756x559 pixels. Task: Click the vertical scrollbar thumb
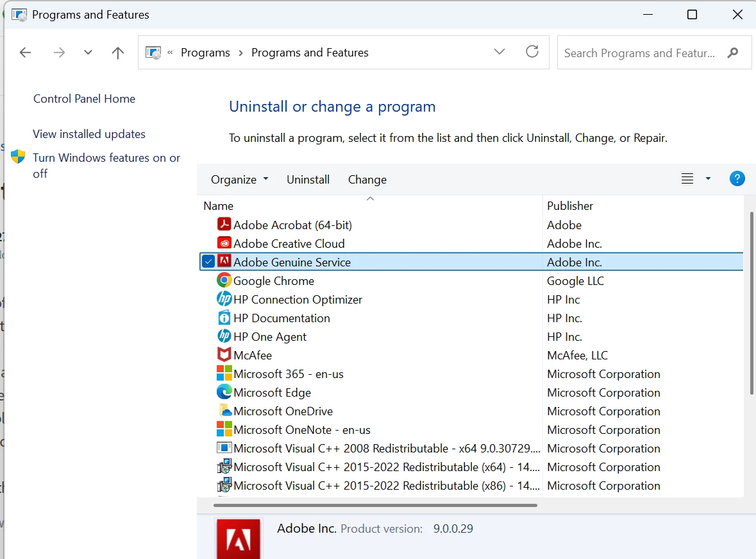(751, 303)
